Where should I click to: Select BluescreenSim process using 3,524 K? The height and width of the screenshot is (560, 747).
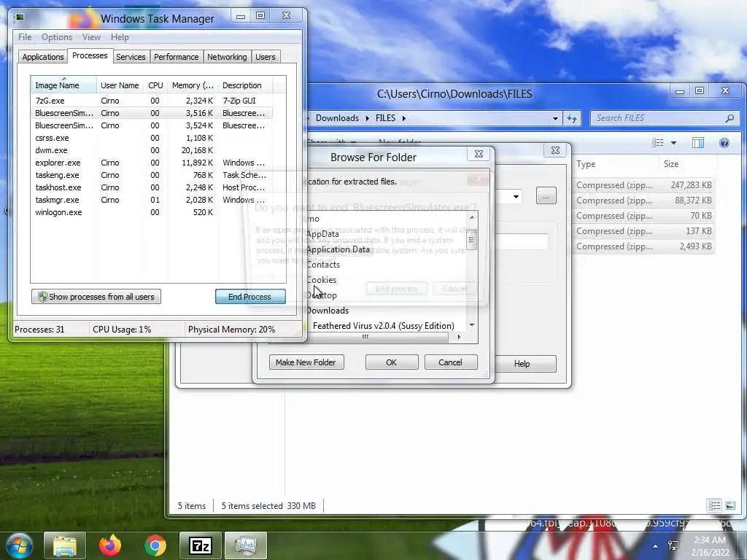coord(152,125)
